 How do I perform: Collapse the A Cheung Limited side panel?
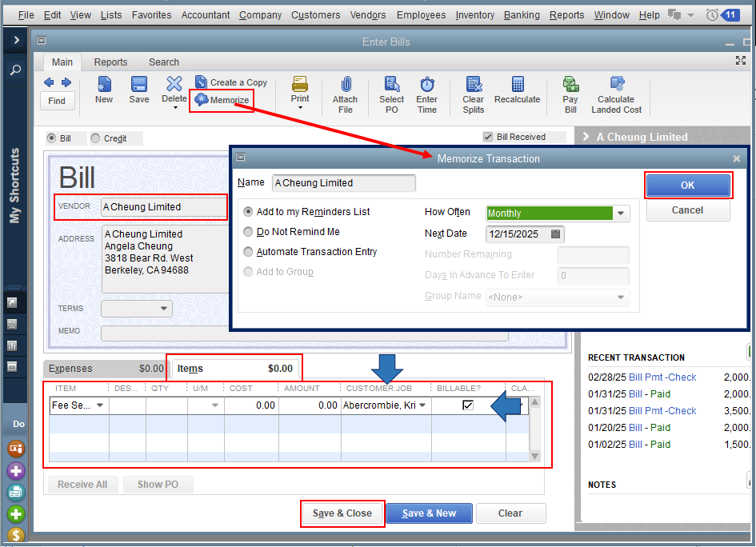click(586, 137)
